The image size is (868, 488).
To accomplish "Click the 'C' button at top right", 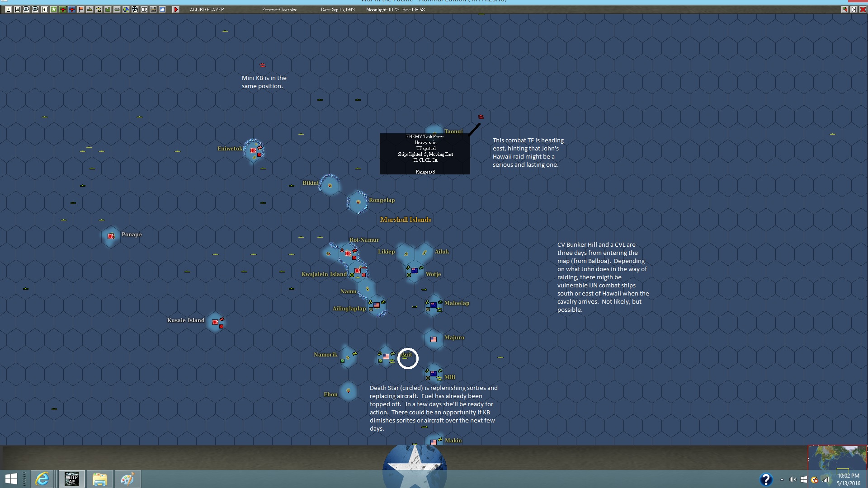I will click(854, 9).
